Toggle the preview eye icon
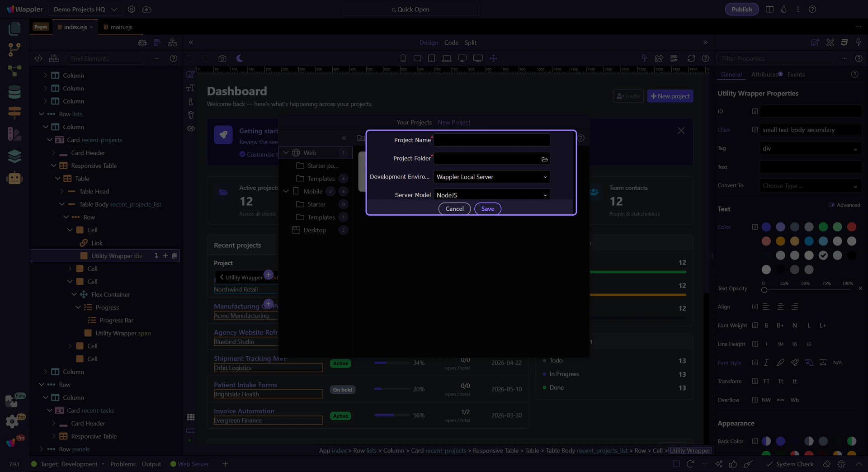This screenshot has height=472, width=868. point(191,128)
